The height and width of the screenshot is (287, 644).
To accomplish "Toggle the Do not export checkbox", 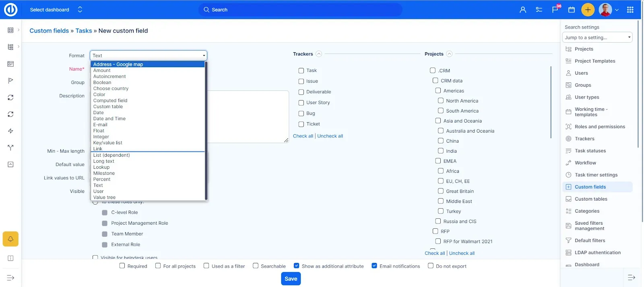I will click(431, 266).
